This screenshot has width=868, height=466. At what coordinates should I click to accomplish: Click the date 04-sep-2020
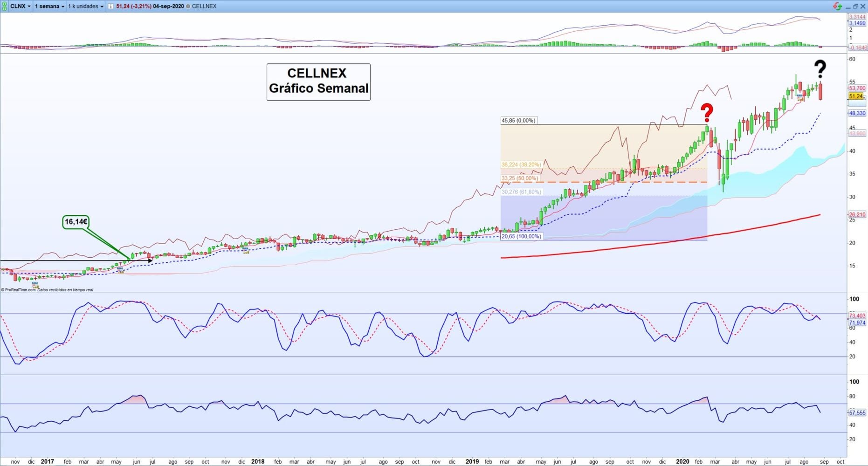(x=168, y=7)
